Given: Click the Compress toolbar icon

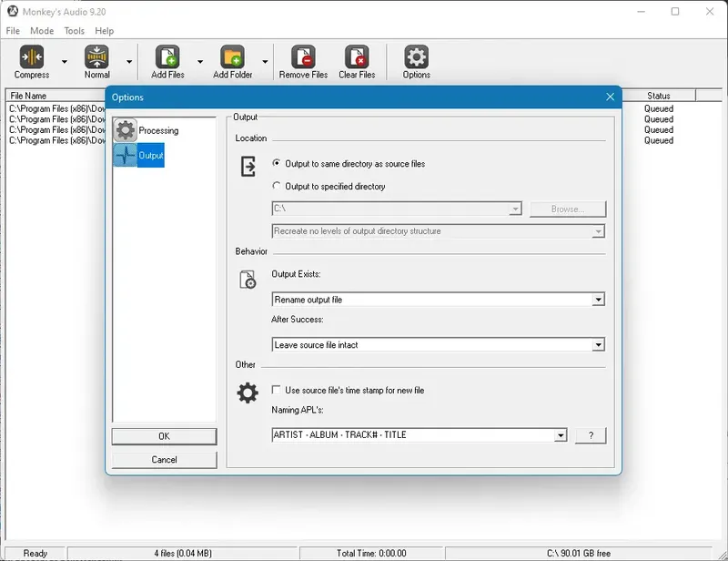Looking at the screenshot, I should pyautogui.click(x=32, y=57).
